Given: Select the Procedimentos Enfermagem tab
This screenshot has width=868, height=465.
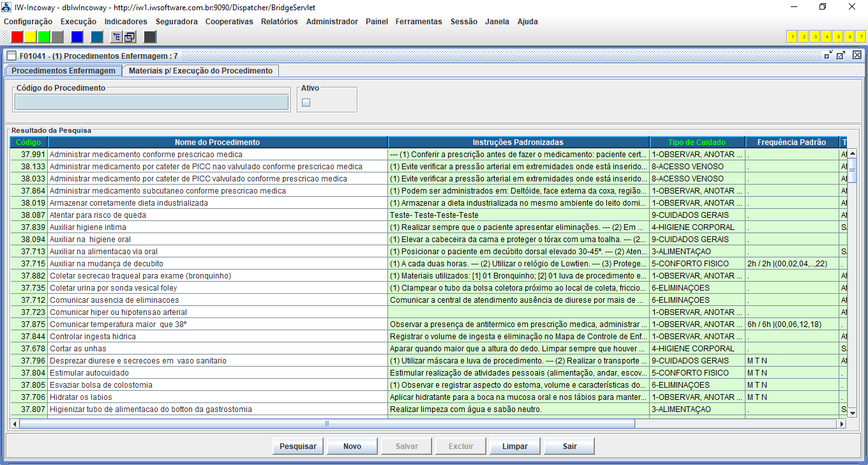Looking at the screenshot, I should tap(63, 71).
